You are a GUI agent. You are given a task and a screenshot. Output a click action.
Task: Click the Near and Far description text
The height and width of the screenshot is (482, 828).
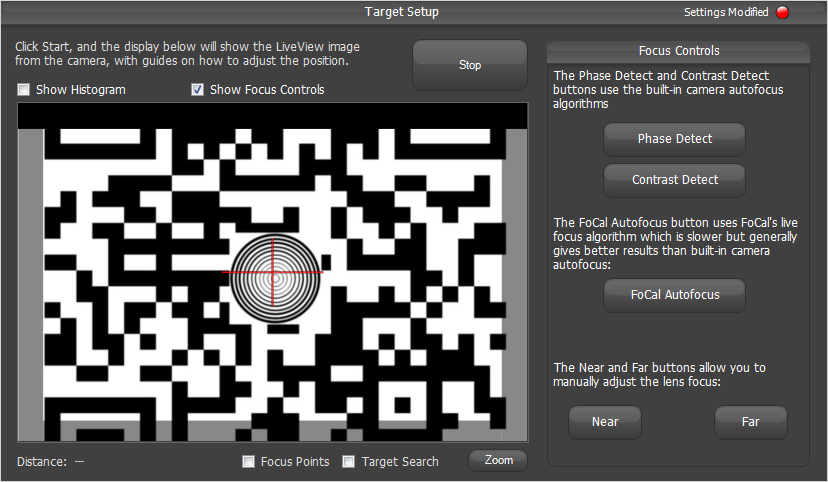click(659, 374)
